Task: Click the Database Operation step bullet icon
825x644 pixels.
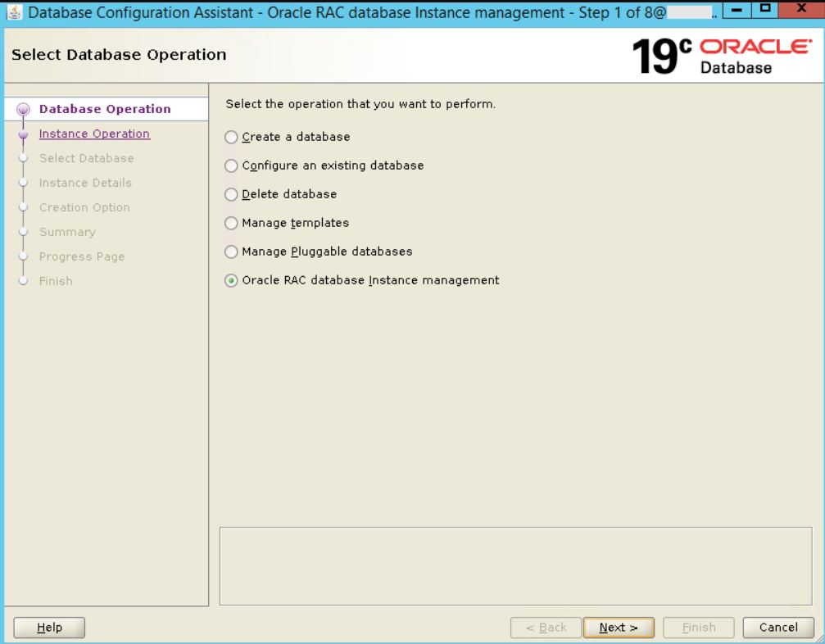Action: [x=23, y=110]
